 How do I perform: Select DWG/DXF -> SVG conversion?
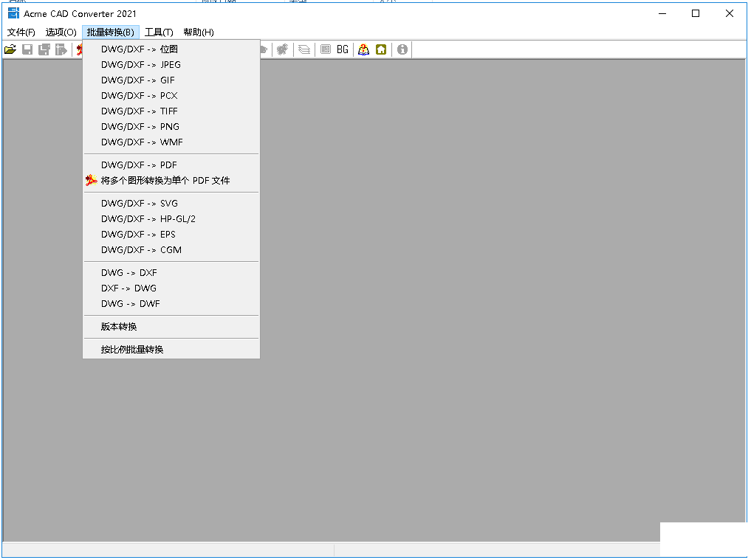pos(171,204)
